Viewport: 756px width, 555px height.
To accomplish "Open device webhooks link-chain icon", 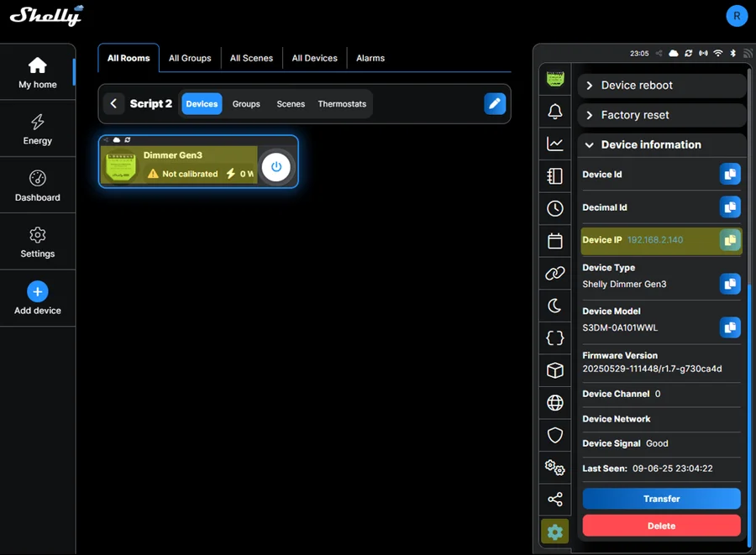I will coord(555,273).
